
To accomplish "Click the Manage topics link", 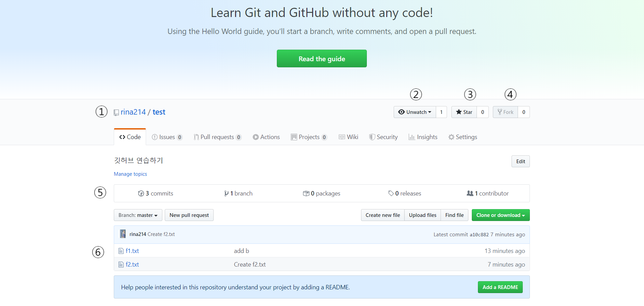I will (130, 174).
